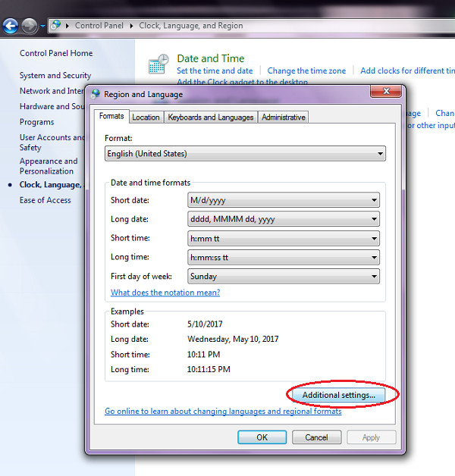Click the Forward navigation arrow button
This screenshot has width=455, height=476.
click(x=30, y=26)
